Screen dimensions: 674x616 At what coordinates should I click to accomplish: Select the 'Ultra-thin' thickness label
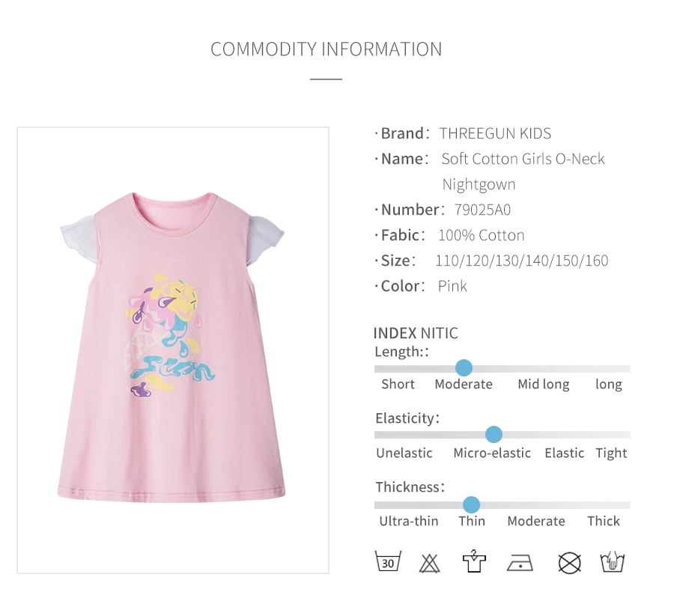(x=408, y=522)
